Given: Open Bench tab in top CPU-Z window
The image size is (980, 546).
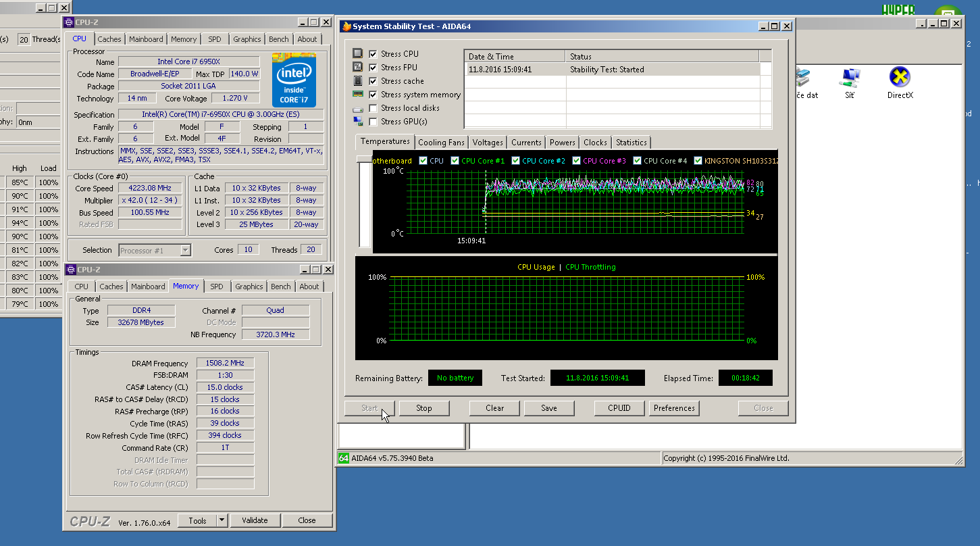Looking at the screenshot, I should click(x=279, y=39).
